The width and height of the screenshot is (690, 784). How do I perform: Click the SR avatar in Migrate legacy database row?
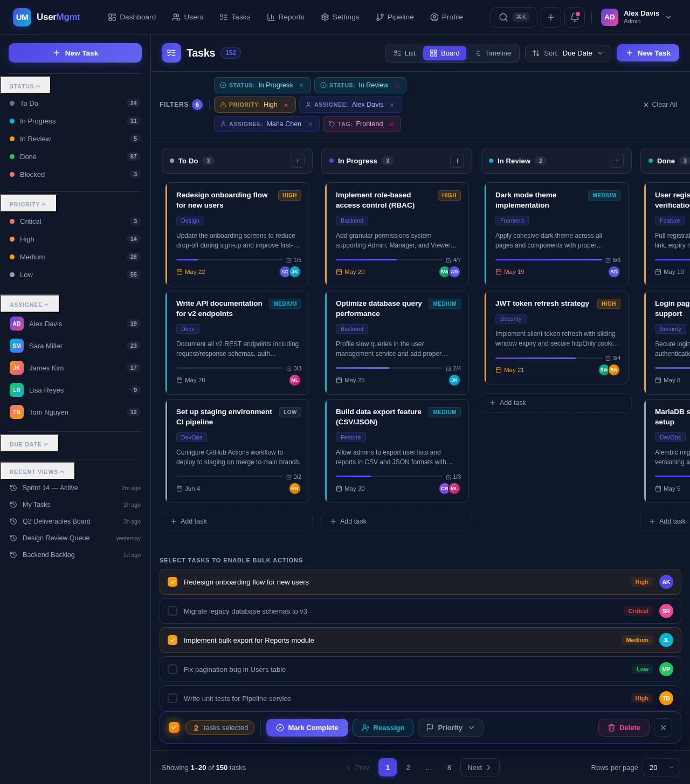666,611
